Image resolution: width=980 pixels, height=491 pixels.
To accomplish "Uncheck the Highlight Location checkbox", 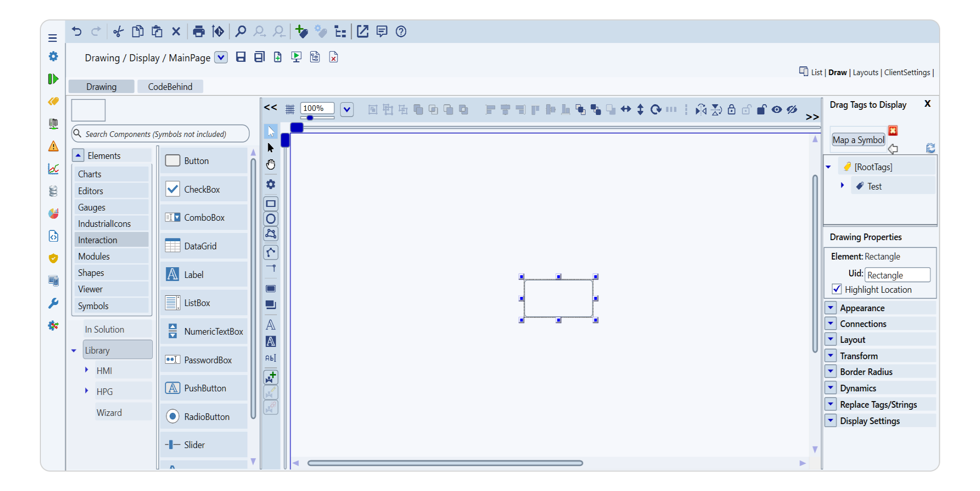I will [x=837, y=289].
